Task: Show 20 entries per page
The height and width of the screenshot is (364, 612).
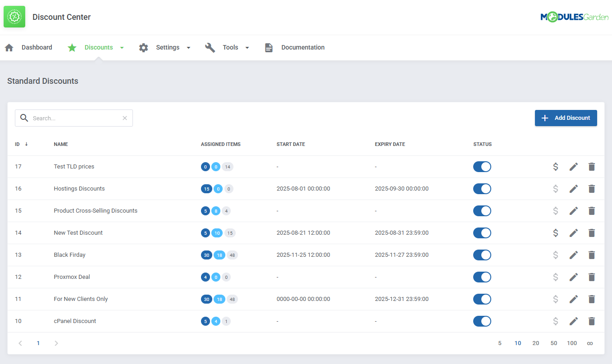Action: click(x=535, y=343)
